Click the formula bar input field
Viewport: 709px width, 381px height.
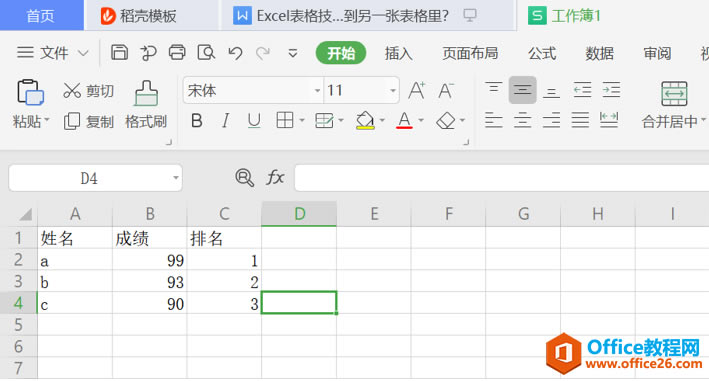coord(501,178)
